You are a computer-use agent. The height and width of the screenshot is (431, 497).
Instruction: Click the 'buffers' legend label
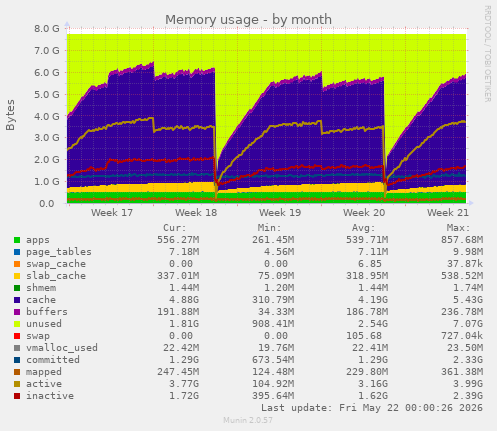pyautogui.click(x=47, y=312)
